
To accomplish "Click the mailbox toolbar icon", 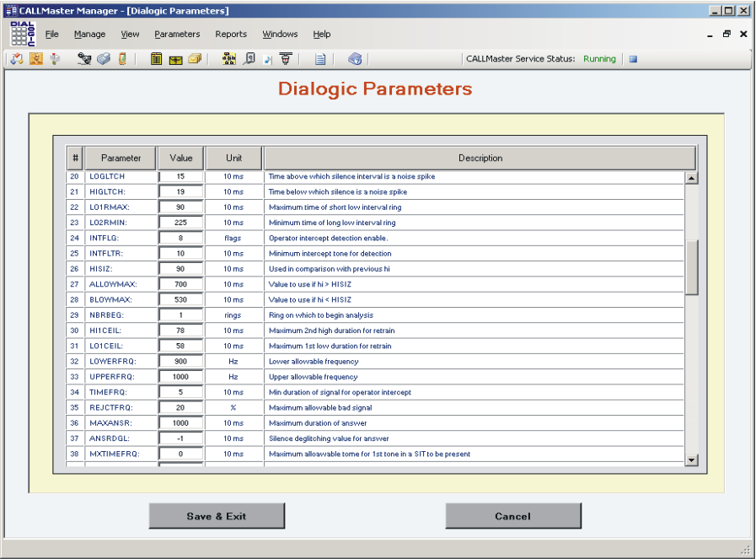I will point(55,59).
